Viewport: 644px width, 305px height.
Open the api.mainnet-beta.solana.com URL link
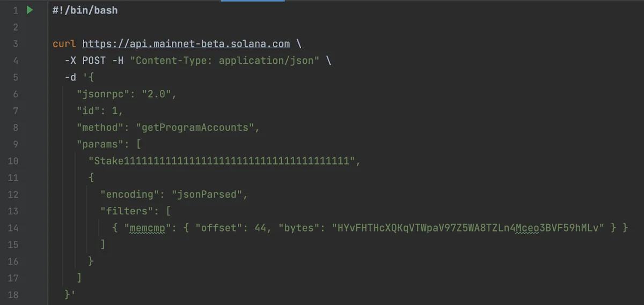186,44
